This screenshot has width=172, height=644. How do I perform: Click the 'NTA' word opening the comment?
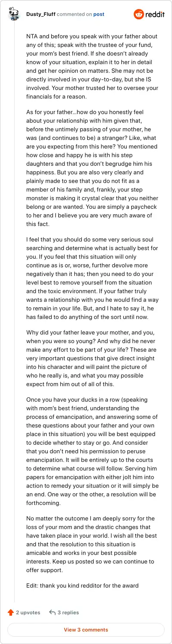point(31,36)
